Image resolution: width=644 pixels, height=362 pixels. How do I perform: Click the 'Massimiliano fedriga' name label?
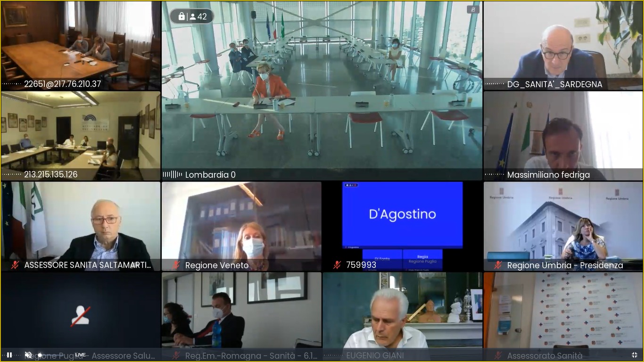click(x=548, y=175)
